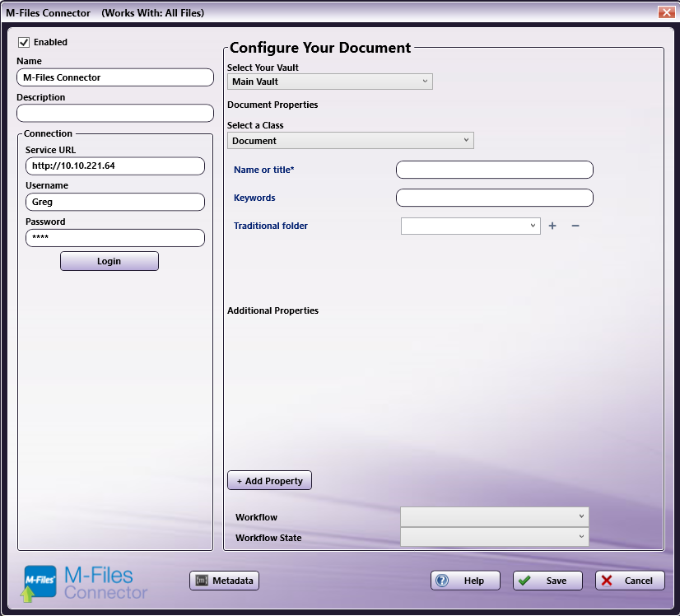Click the minus icon beside Traditional folder

pyautogui.click(x=575, y=226)
